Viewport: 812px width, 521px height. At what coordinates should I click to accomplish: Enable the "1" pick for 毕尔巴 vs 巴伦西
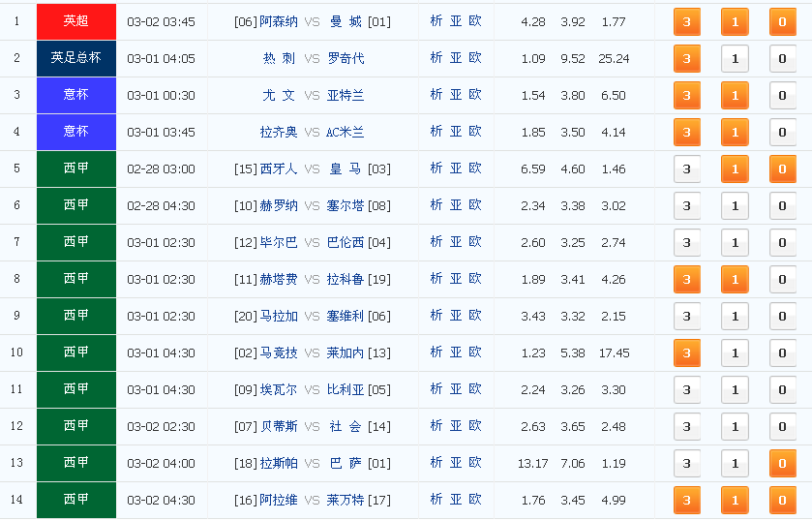click(x=735, y=243)
